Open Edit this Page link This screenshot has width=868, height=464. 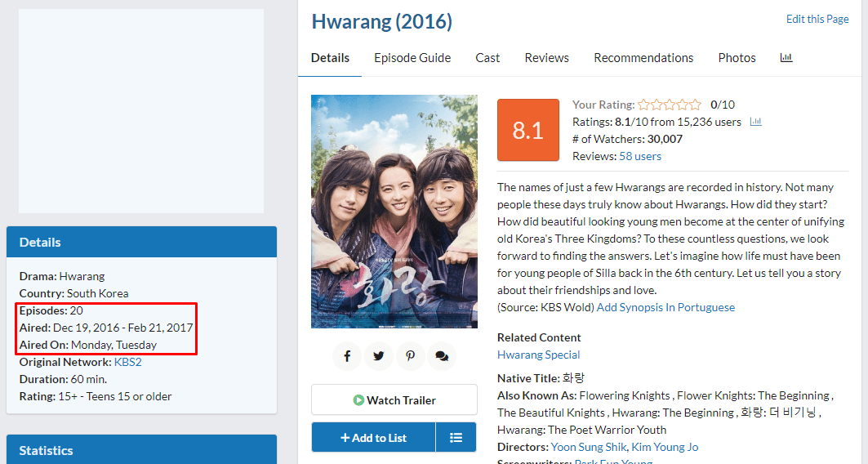point(817,19)
